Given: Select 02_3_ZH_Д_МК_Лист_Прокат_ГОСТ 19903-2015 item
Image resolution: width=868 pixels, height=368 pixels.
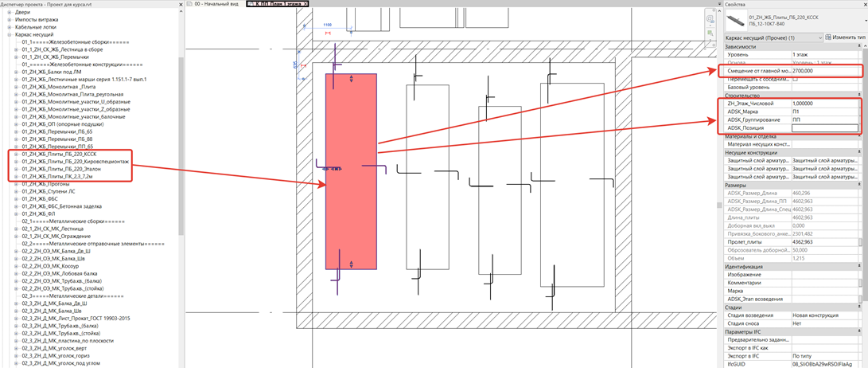Looking at the screenshot, I should point(76,319).
